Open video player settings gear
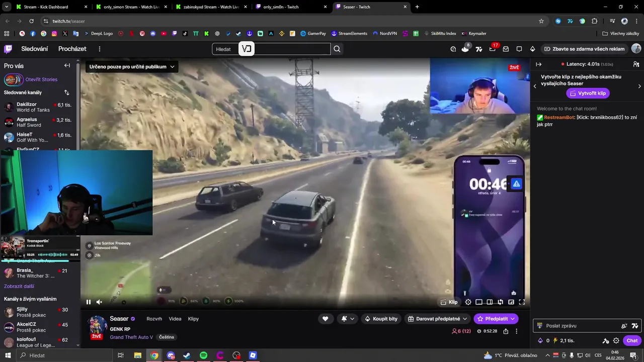This screenshot has height=362, width=644. click(x=468, y=302)
